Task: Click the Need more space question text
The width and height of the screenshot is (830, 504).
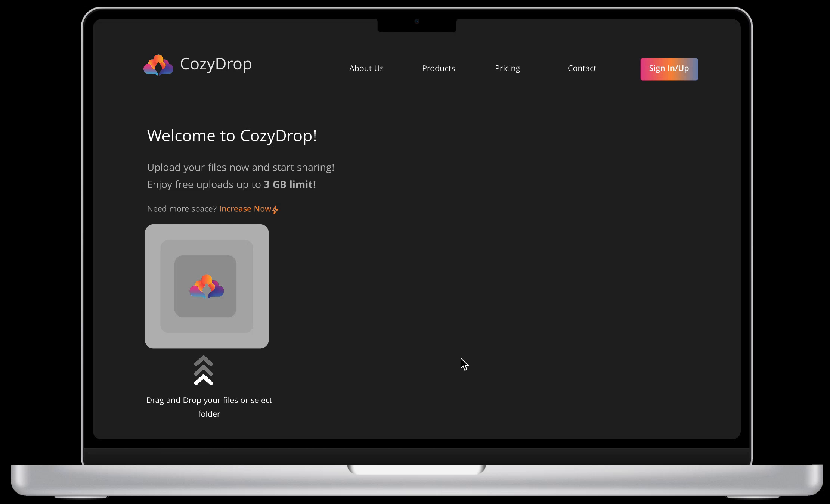Action: click(182, 209)
